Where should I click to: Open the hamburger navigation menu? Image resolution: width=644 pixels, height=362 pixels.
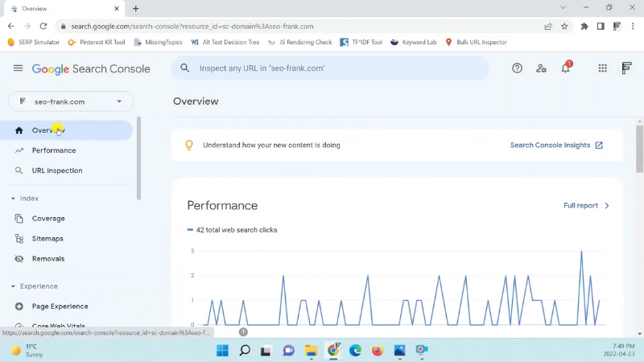coord(18,68)
